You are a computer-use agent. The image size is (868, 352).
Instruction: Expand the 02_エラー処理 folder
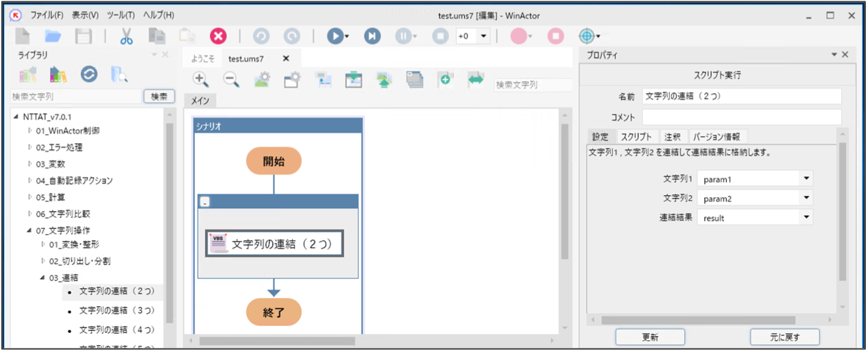coord(29,147)
